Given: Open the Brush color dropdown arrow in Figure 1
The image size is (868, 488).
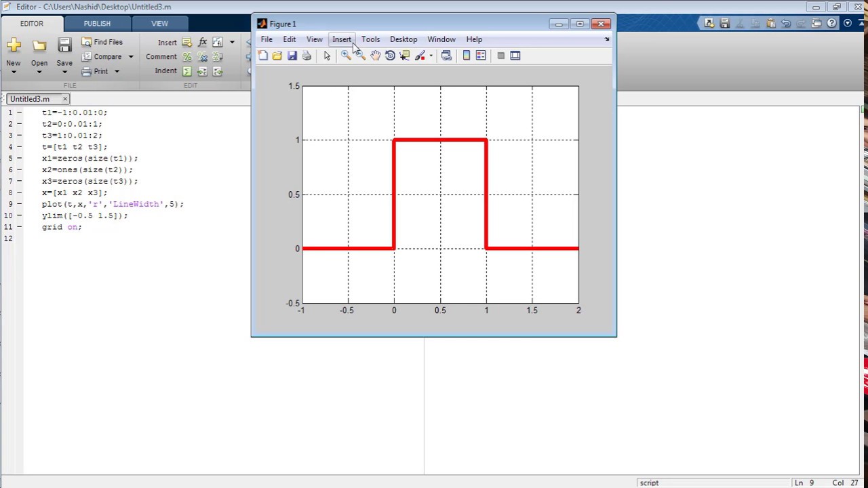Looking at the screenshot, I should [x=431, y=56].
